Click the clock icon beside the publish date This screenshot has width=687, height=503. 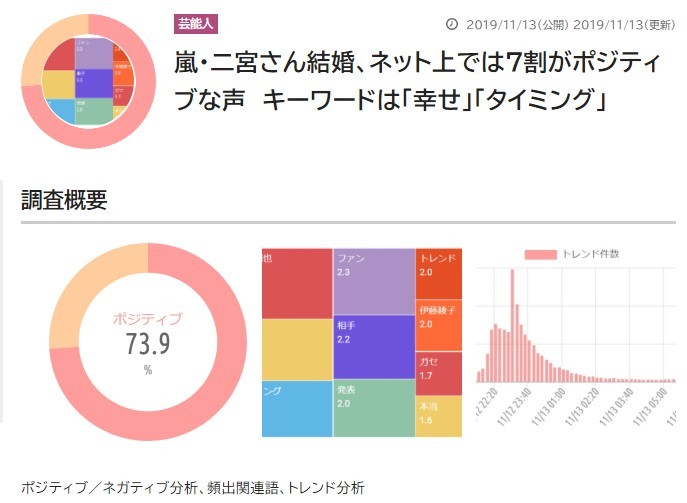(451, 24)
